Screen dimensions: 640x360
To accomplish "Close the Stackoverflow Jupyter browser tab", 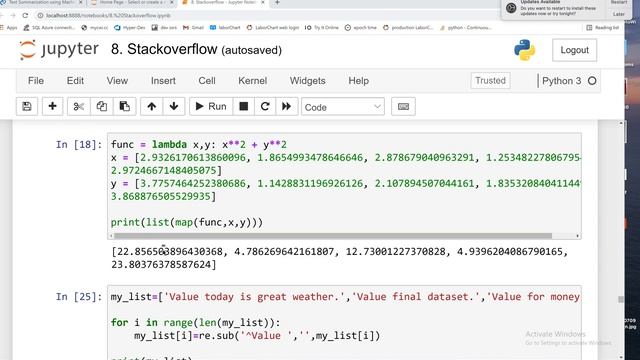I will pos(262,2).
